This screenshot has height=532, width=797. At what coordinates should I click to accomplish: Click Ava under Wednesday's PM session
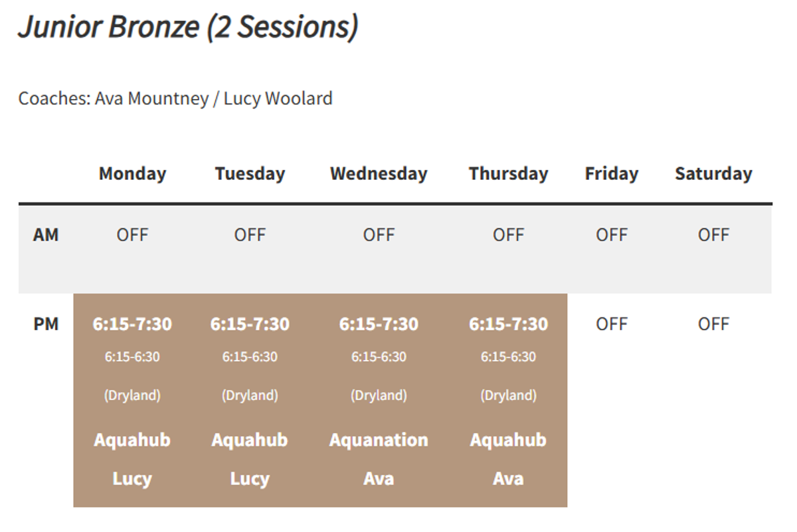pyautogui.click(x=379, y=478)
